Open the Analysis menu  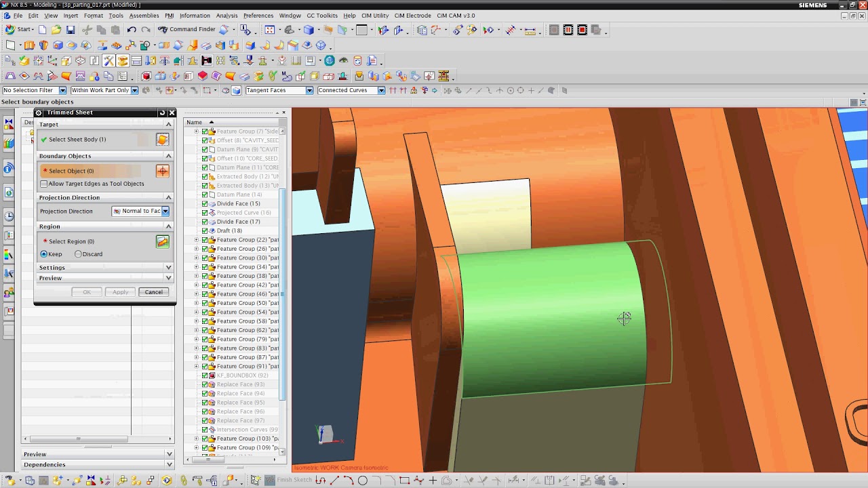[226, 16]
